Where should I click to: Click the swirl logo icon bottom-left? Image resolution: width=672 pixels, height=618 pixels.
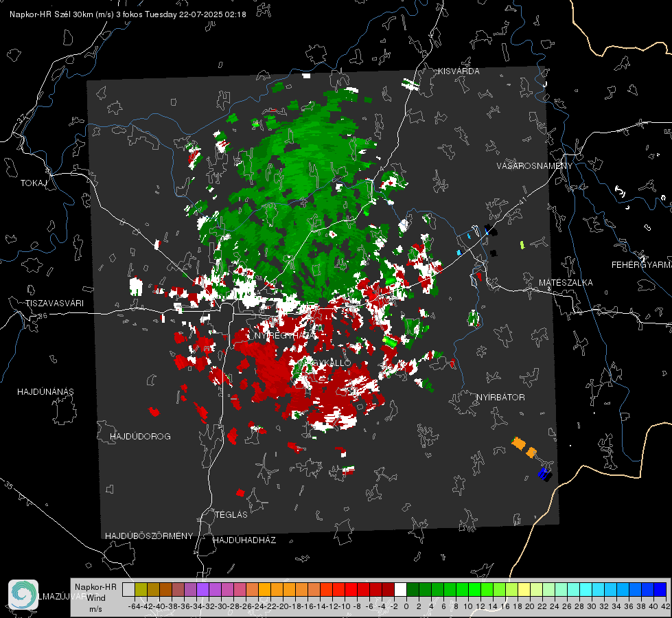[23, 595]
